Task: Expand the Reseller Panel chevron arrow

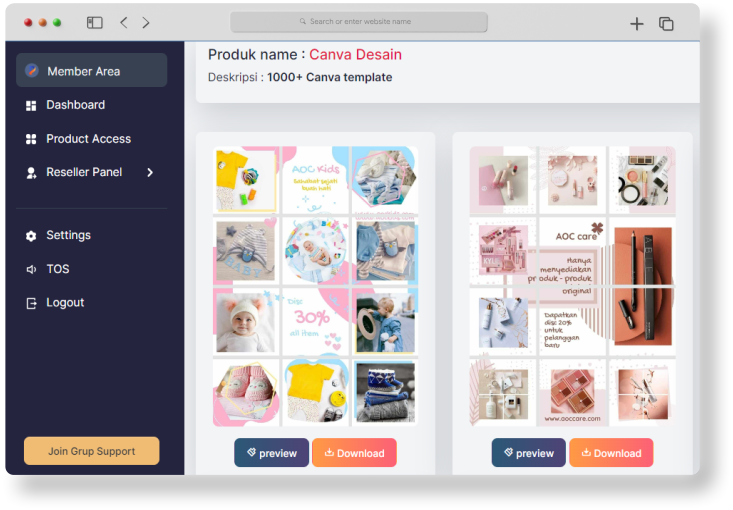Action: [150, 172]
